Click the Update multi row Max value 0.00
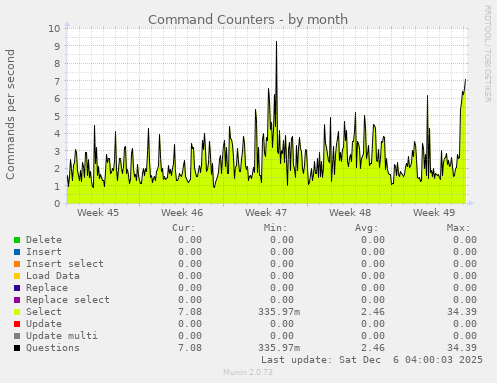This screenshot has width=497, height=383. tap(465, 336)
